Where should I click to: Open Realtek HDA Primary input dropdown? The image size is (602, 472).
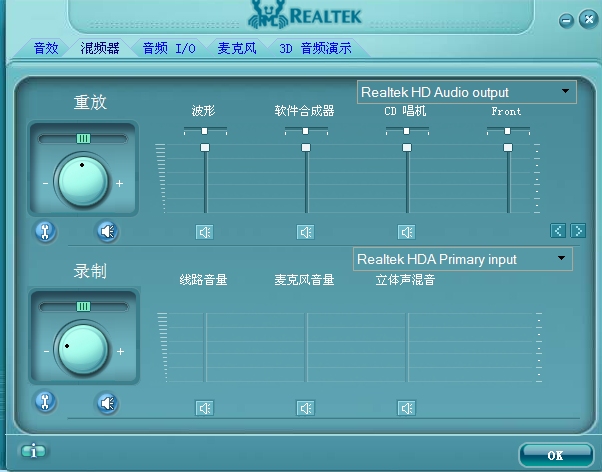click(463, 259)
